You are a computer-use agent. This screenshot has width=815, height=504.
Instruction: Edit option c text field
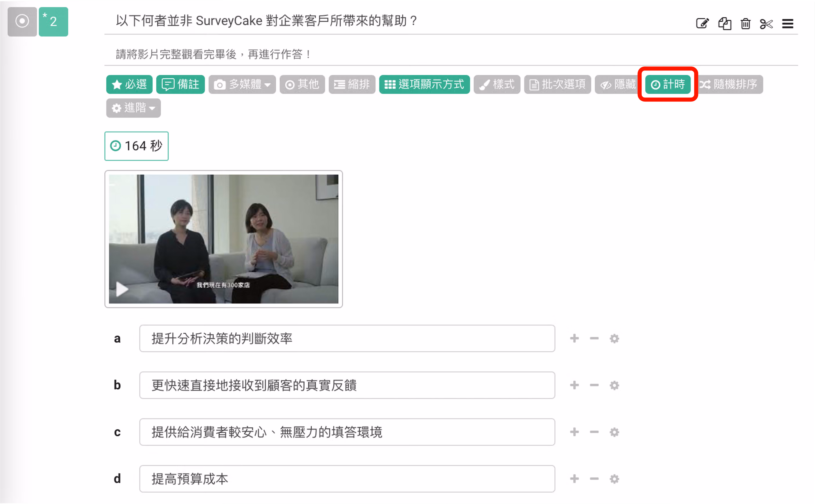coord(347,432)
